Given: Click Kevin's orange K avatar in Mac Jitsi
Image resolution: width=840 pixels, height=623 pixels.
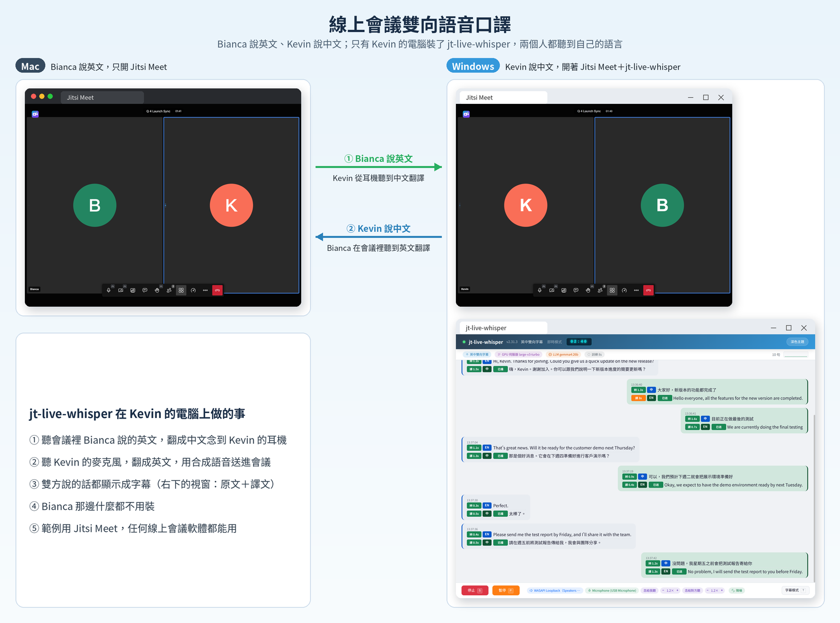Looking at the screenshot, I should coord(232,205).
